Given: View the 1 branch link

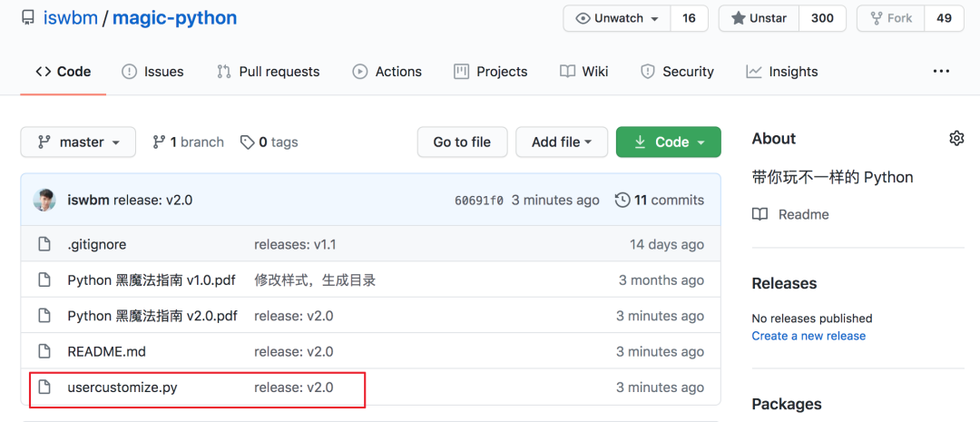Looking at the screenshot, I should coord(188,142).
